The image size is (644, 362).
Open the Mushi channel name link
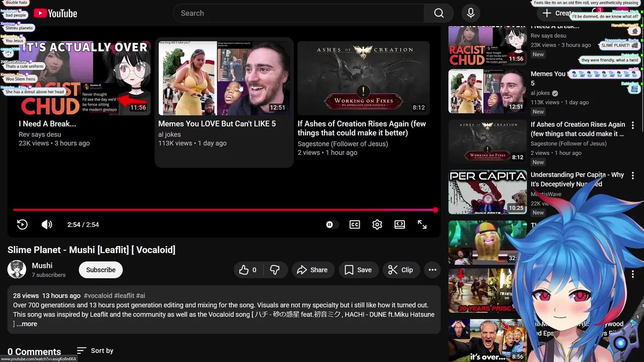(42, 265)
